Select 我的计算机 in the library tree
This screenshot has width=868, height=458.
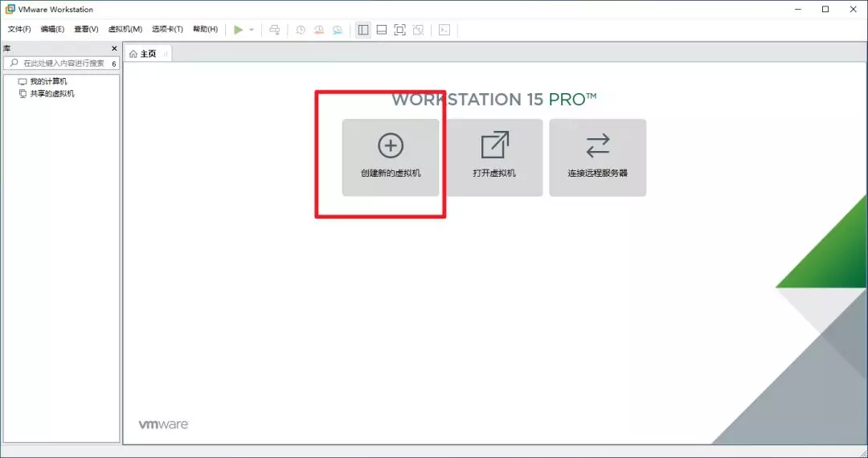(x=48, y=81)
